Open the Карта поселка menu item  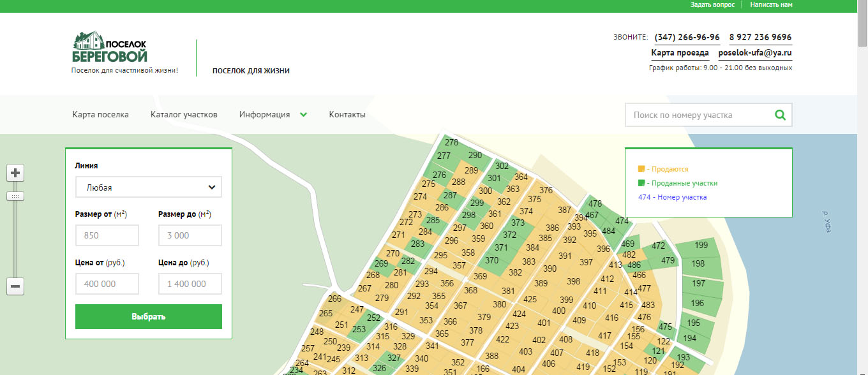coord(101,115)
